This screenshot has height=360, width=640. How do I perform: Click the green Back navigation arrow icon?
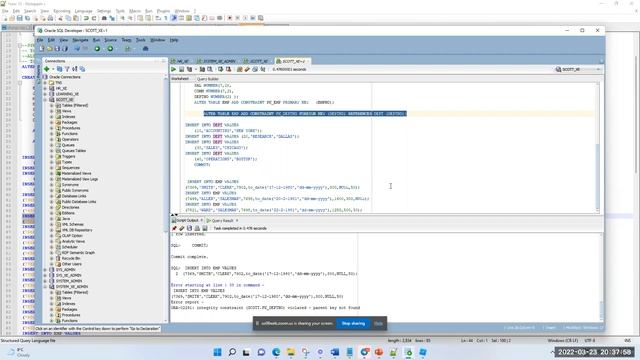coord(97,49)
